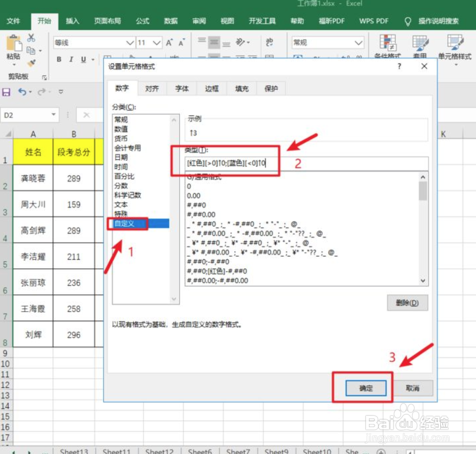Viewport: 476px width, 454px height.
Task: Click the Undo icon
Action: click(22, 92)
